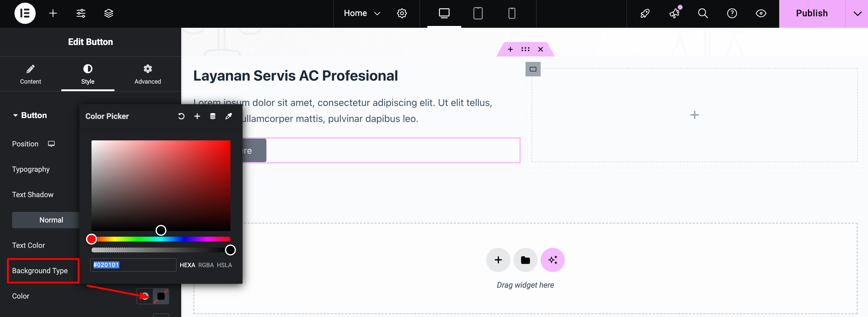Open the Finder search magnifier icon

[x=702, y=14]
